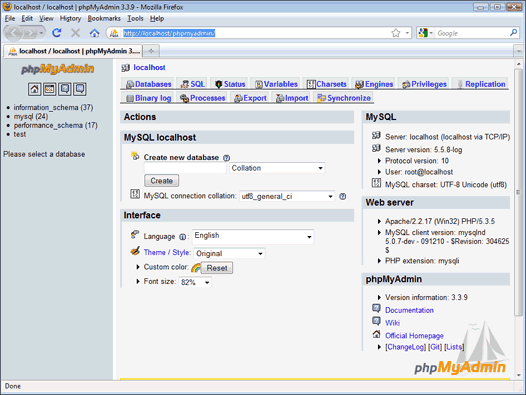This screenshot has width=526, height=395.
Task: Open the ChangeLog link
Action: pos(405,347)
